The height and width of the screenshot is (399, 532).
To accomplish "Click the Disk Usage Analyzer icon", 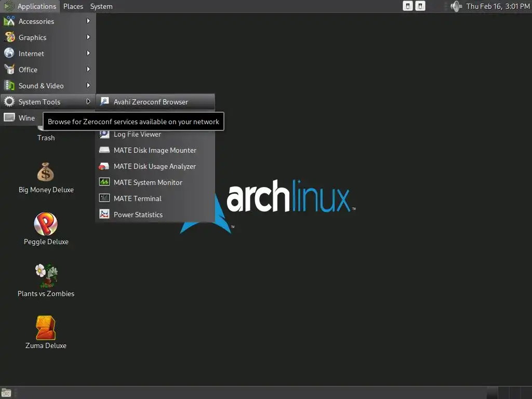I will click(x=104, y=166).
